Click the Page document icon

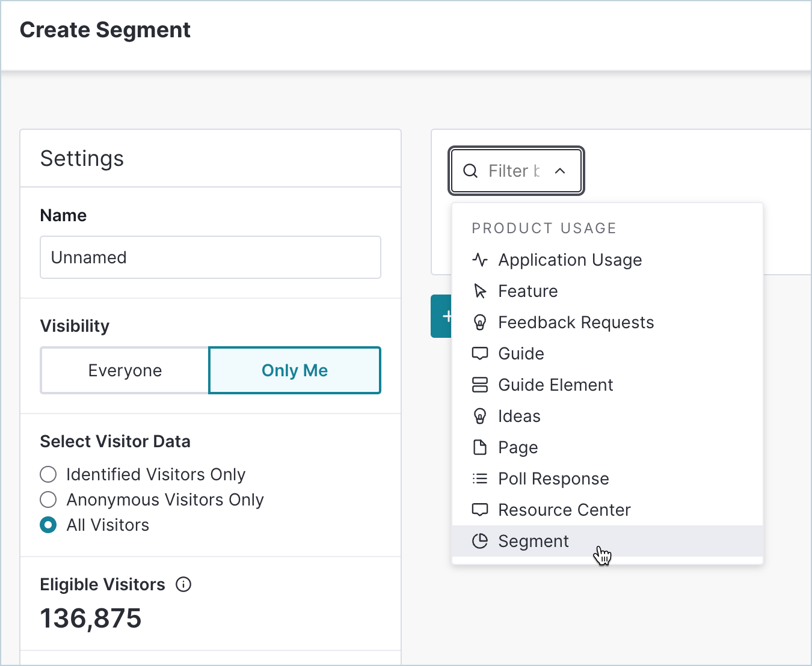pyautogui.click(x=479, y=447)
